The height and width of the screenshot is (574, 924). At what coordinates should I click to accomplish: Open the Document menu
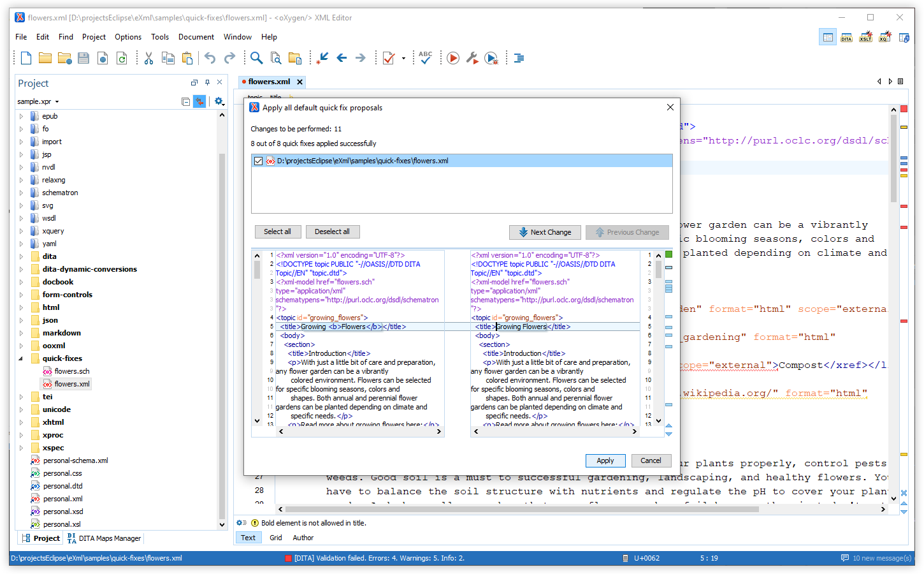click(196, 37)
